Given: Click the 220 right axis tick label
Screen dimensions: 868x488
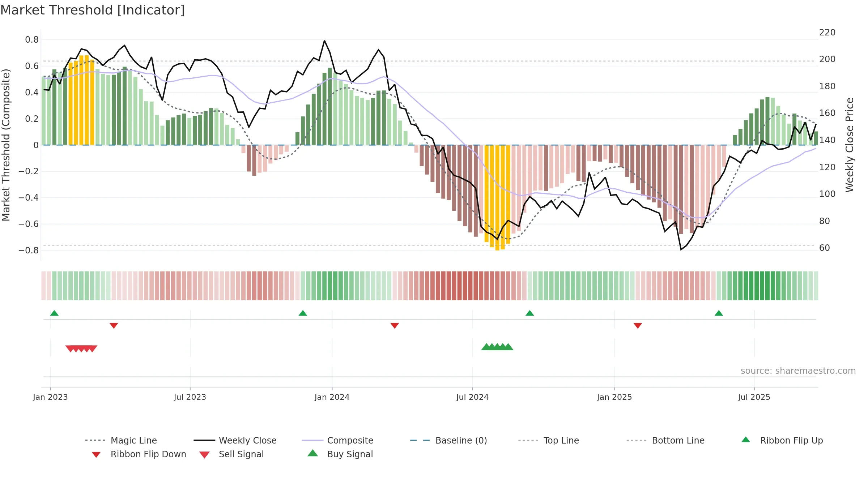Looking at the screenshot, I should 827,32.
